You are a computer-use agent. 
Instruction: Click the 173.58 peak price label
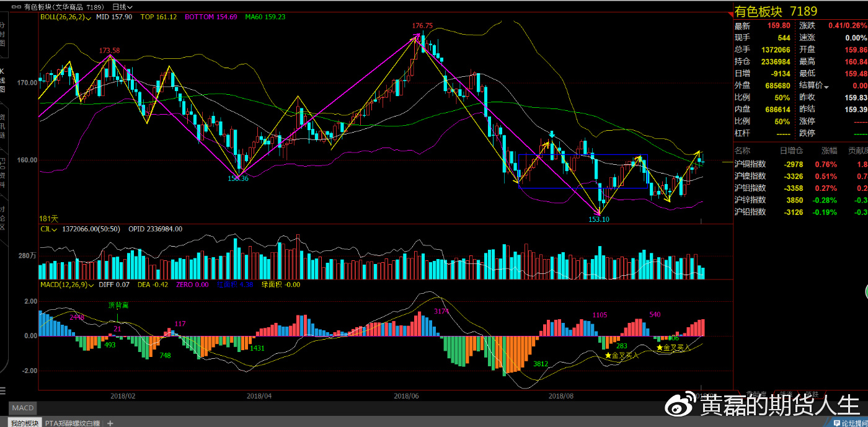tap(109, 50)
